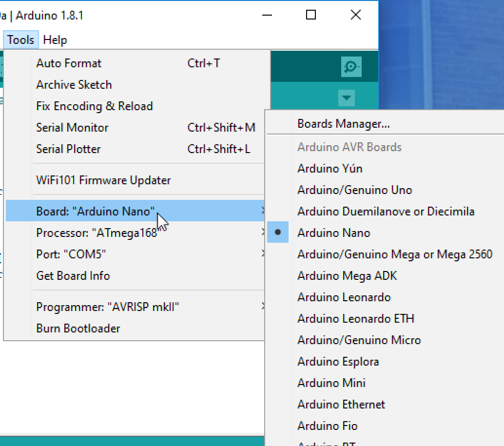Expand the Processor: "ATmega168" submenu
The width and height of the screenshot is (504, 446).
pos(135,233)
